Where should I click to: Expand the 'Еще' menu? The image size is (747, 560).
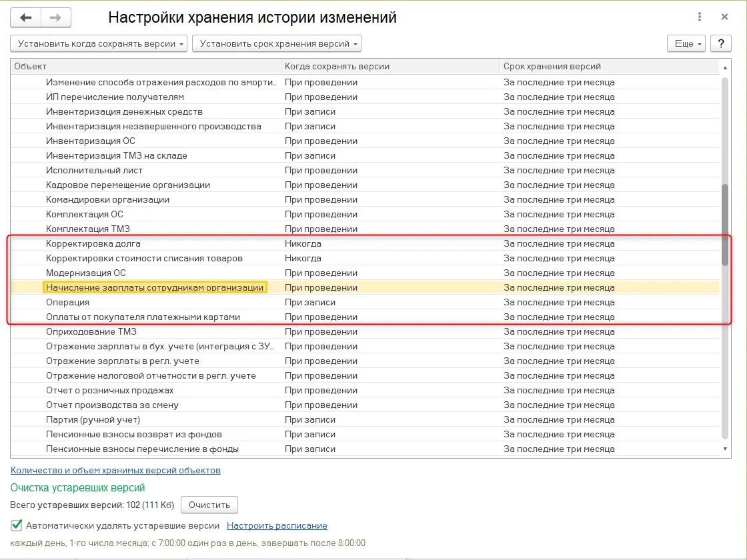point(686,43)
